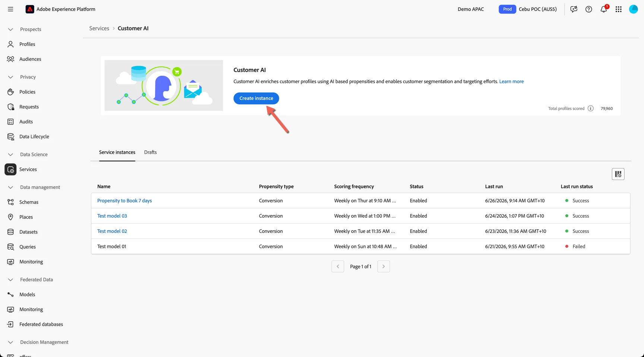Click the Scoring frequency column header

coord(354,187)
